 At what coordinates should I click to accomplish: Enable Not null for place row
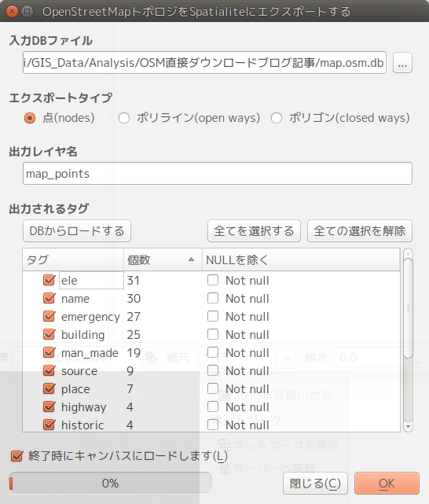tap(213, 388)
